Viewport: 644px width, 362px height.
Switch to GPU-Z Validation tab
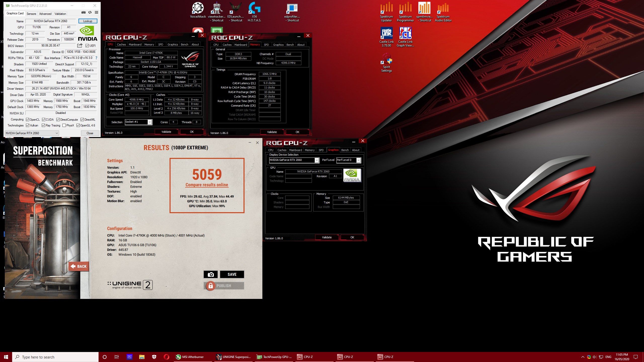pos(60,14)
